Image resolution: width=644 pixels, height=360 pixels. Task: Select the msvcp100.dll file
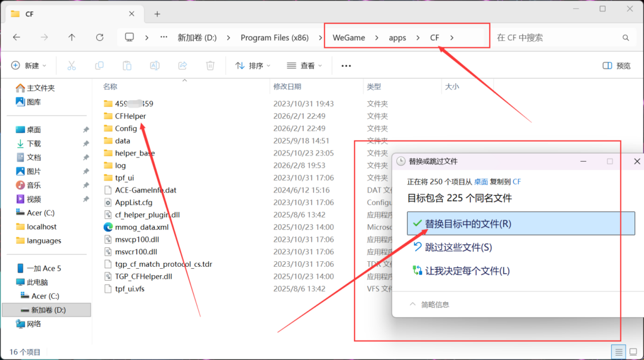click(131, 240)
